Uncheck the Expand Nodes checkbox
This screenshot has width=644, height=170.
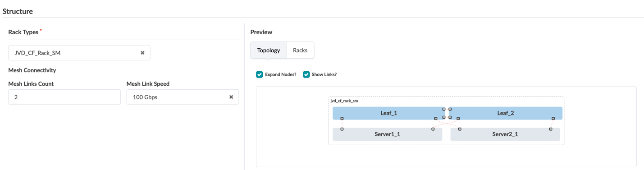[260, 74]
